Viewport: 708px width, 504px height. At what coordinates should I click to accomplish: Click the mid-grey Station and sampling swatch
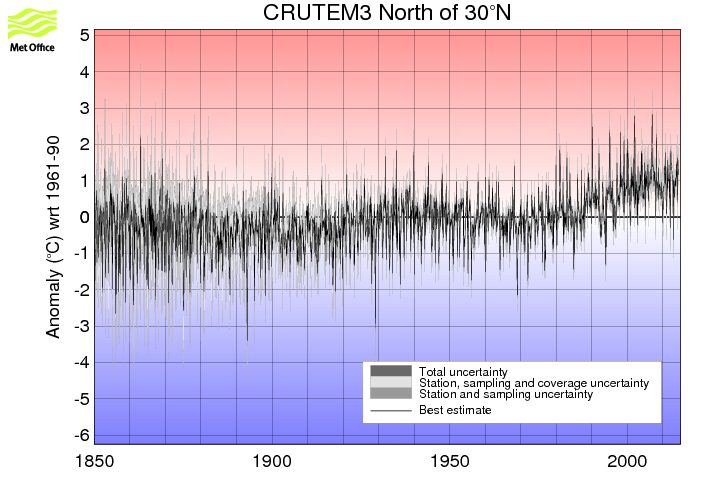[391, 393]
